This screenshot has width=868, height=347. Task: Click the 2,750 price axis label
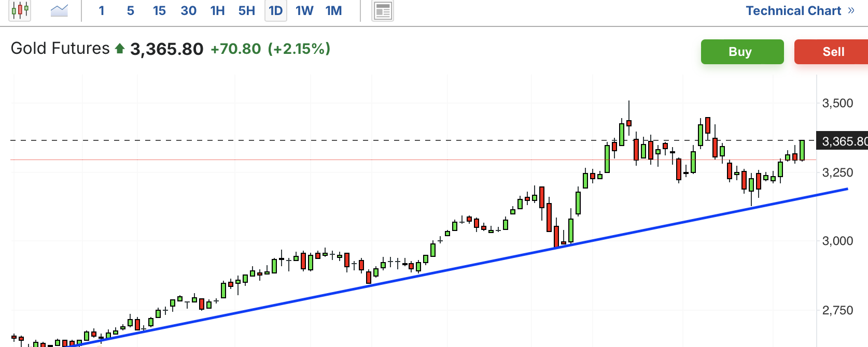click(837, 310)
